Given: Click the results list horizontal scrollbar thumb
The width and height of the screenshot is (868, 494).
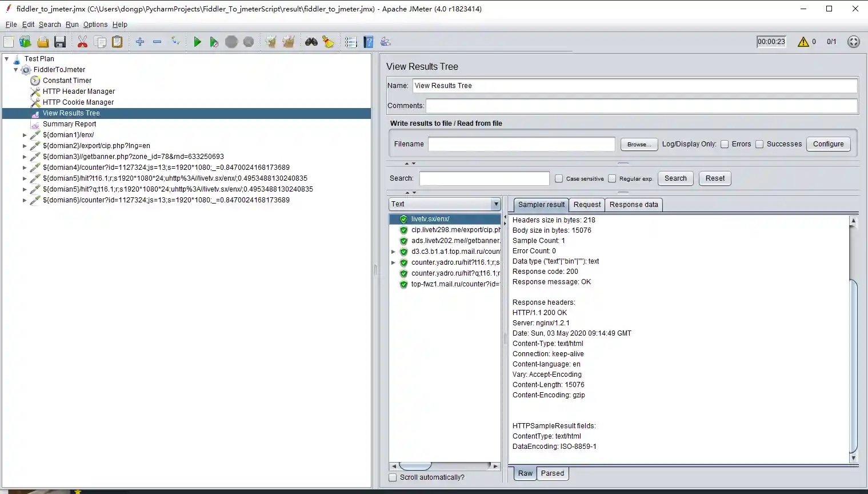Looking at the screenshot, I should point(415,466).
